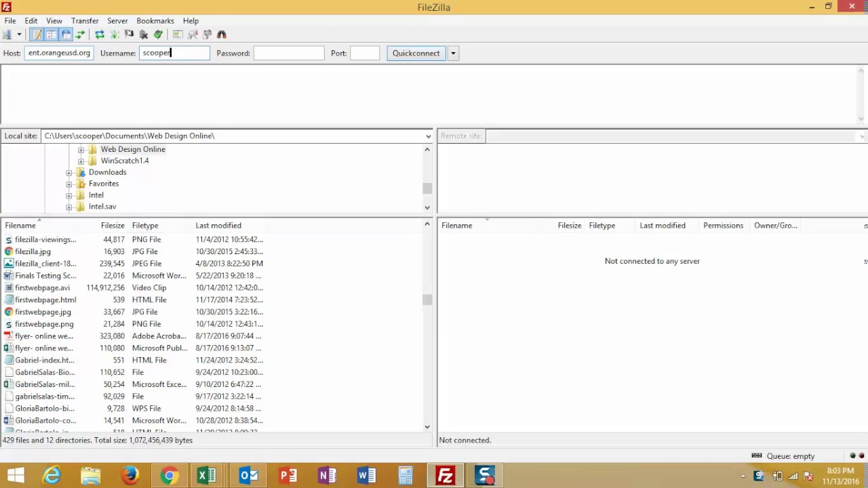Toggle remote directory tree display
868x488 pixels.
point(66,35)
